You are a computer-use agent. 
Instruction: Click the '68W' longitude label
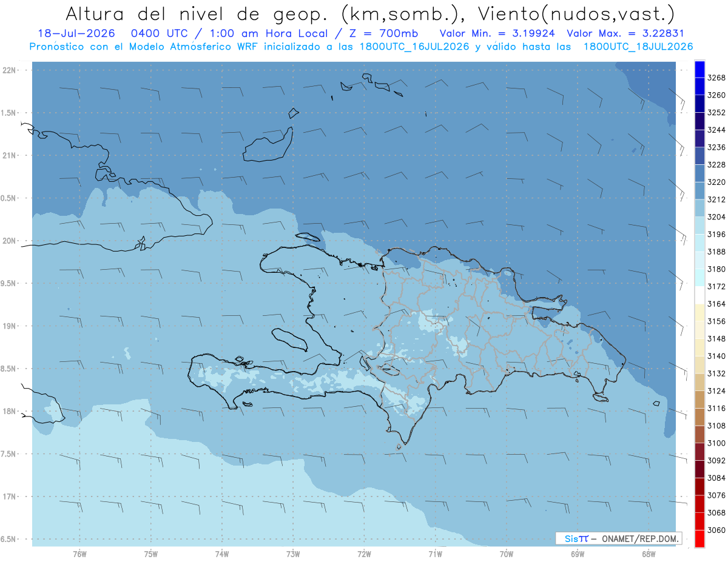coord(649,554)
